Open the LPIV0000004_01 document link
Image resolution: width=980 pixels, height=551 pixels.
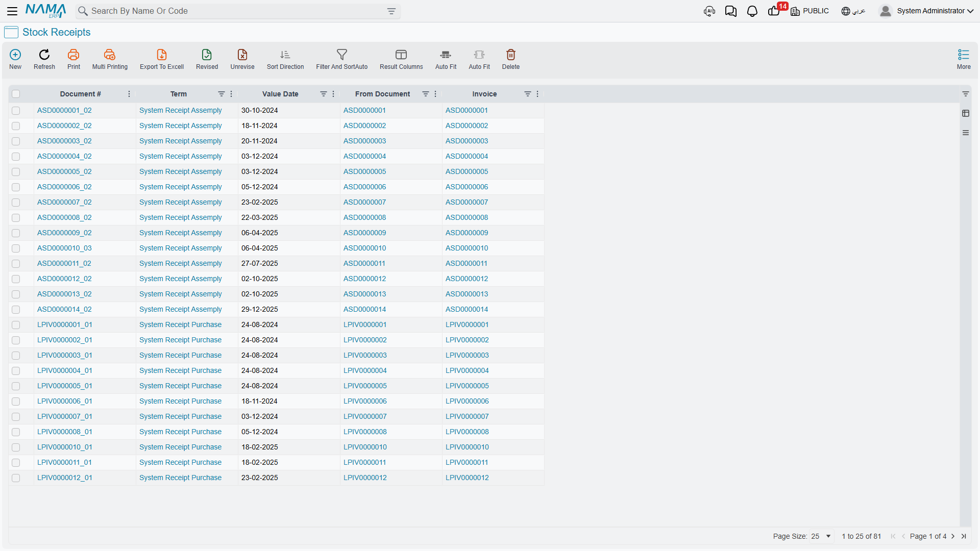click(65, 370)
